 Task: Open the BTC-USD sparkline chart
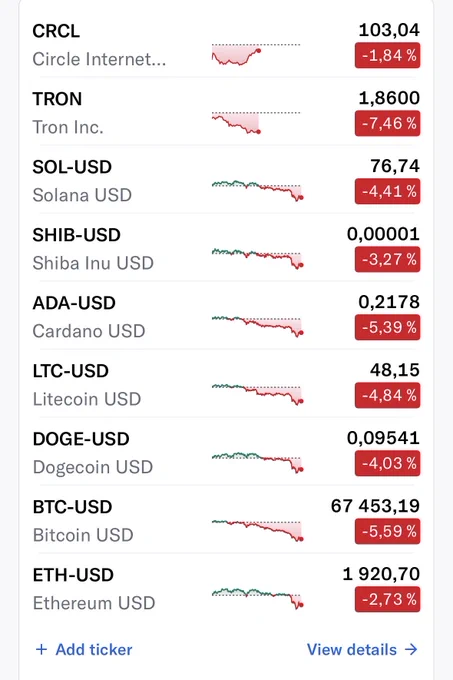pyautogui.click(x=257, y=530)
